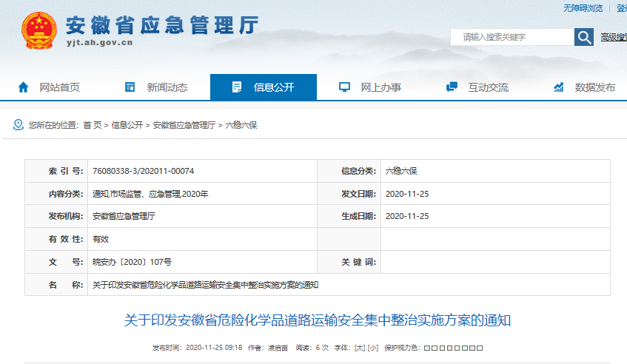Click the document icon beside 信息公开
Viewport: 627px width, 364px height.
(237, 87)
